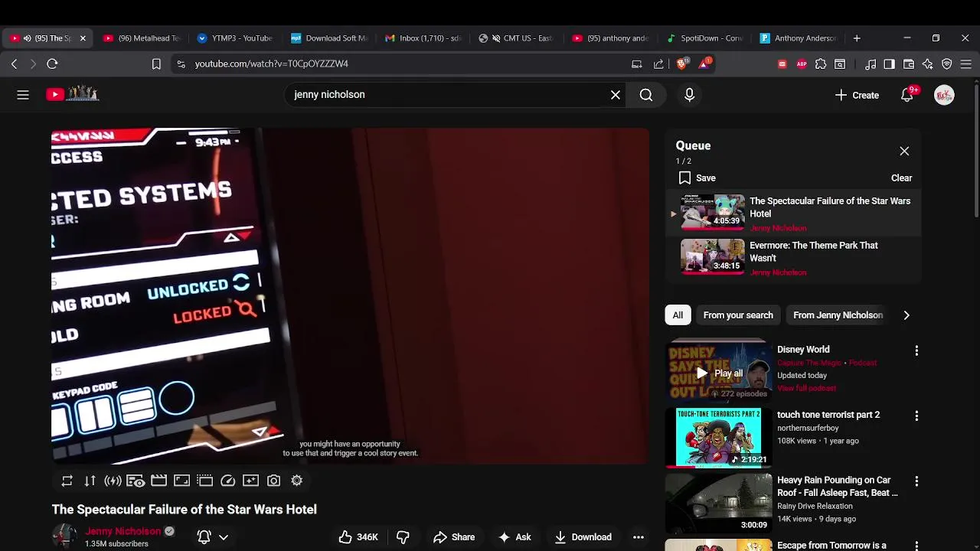
Task: Open the video filters sparkle icon
Action: pos(251,481)
